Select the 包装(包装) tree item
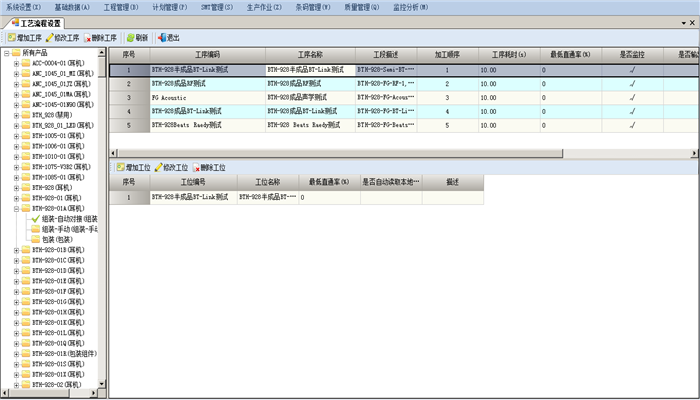Viewport: 700px width, 400px height. point(57,239)
